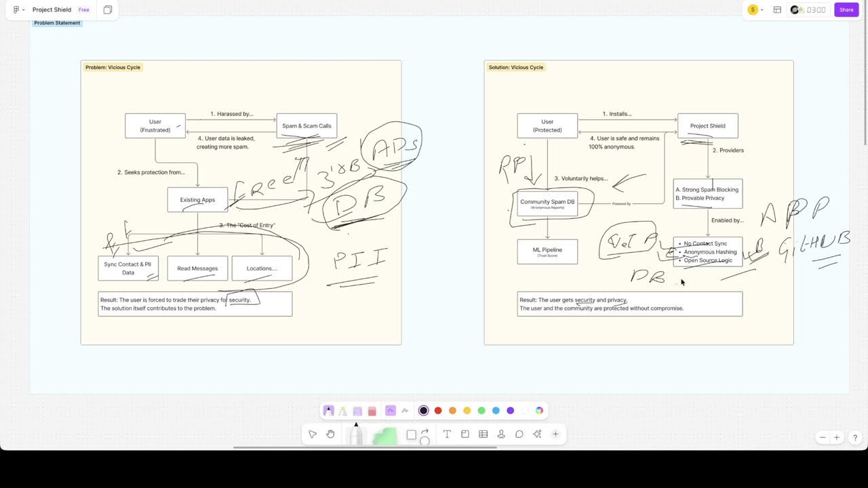Select the Project Shield diagram box
Viewport: 868px width, 488px height.
(x=708, y=126)
